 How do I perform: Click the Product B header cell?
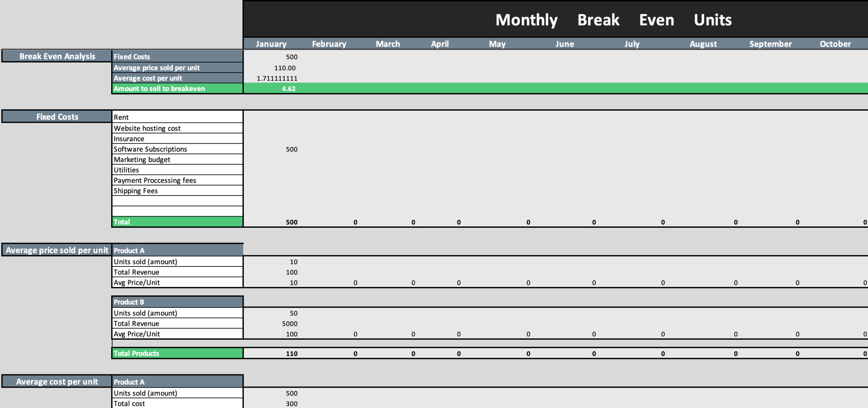click(x=129, y=302)
